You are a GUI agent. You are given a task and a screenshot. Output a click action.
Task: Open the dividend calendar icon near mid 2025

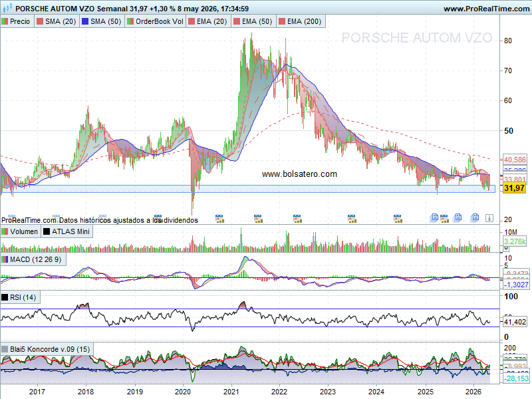(x=444, y=218)
